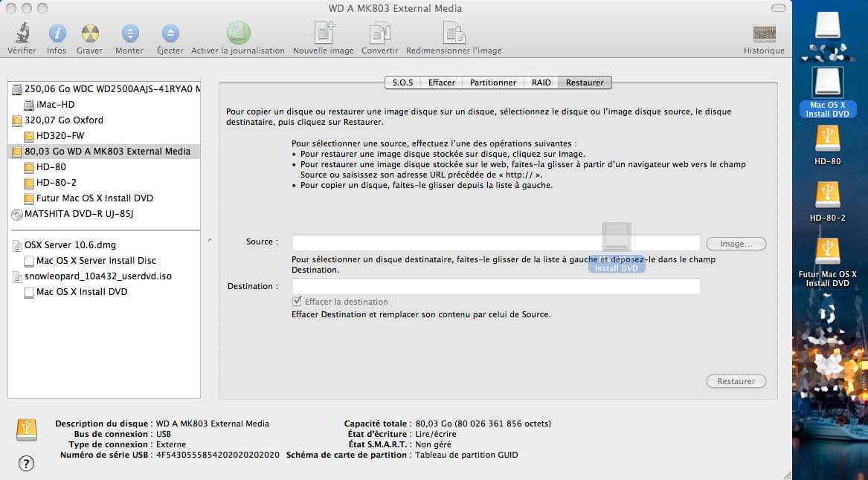Eject the disk with Éjecter icon
This screenshot has height=480, width=868.
coord(170,33)
